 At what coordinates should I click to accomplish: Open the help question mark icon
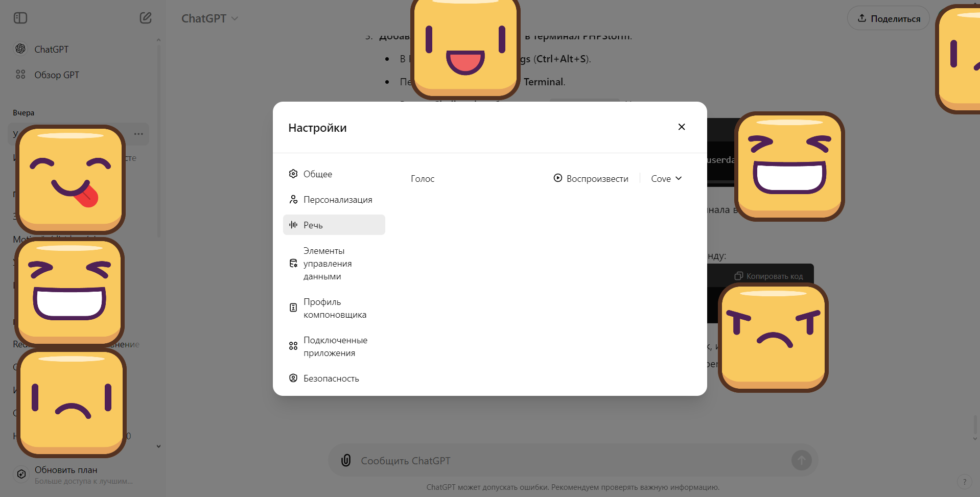964,482
